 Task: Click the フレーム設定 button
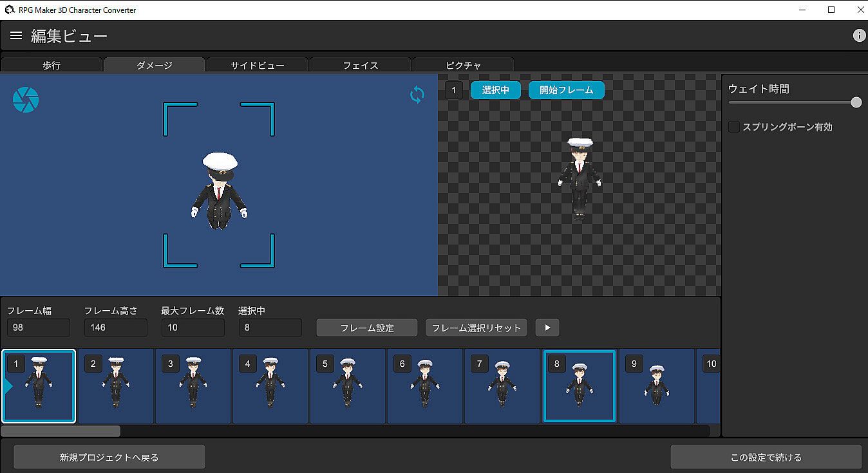[367, 328]
